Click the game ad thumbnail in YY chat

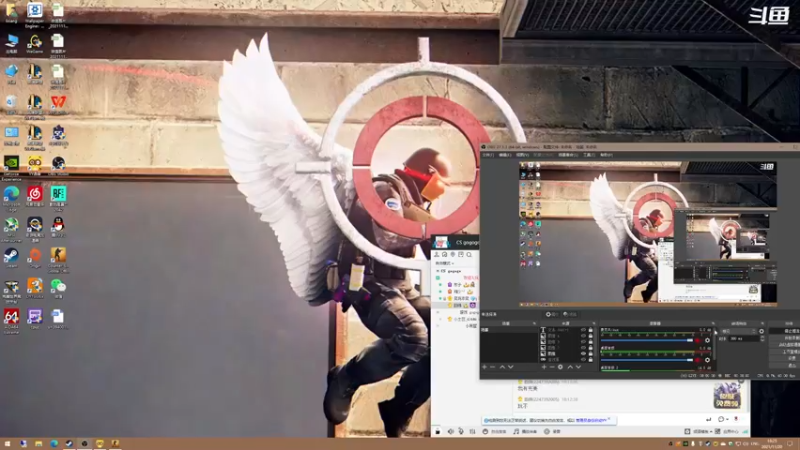[x=727, y=395]
